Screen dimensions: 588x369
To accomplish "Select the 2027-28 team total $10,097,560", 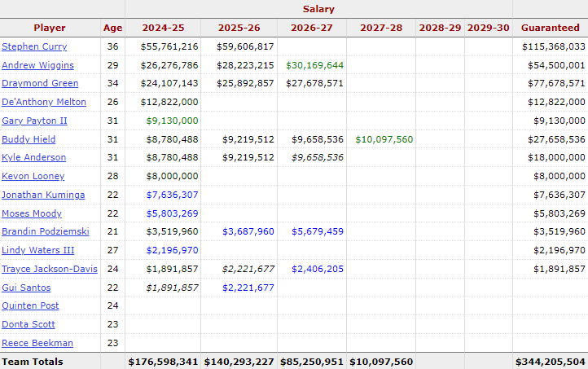I will tap(381, 362).
